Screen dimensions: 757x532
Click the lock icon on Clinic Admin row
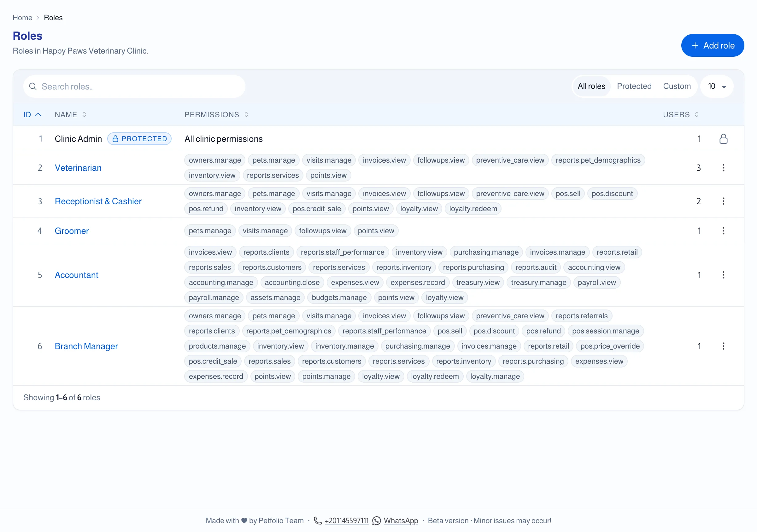point(723,139)
